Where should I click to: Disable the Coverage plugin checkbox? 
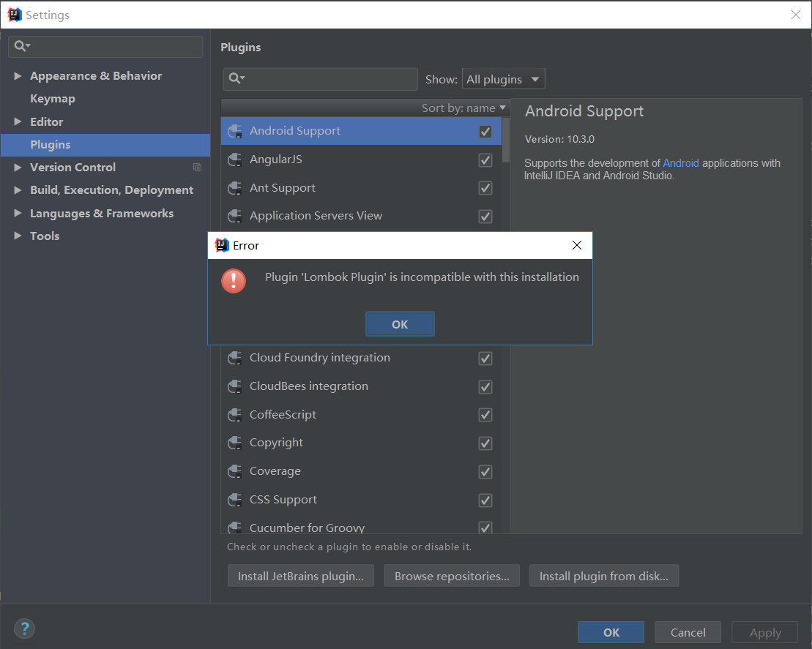[485, 471]
